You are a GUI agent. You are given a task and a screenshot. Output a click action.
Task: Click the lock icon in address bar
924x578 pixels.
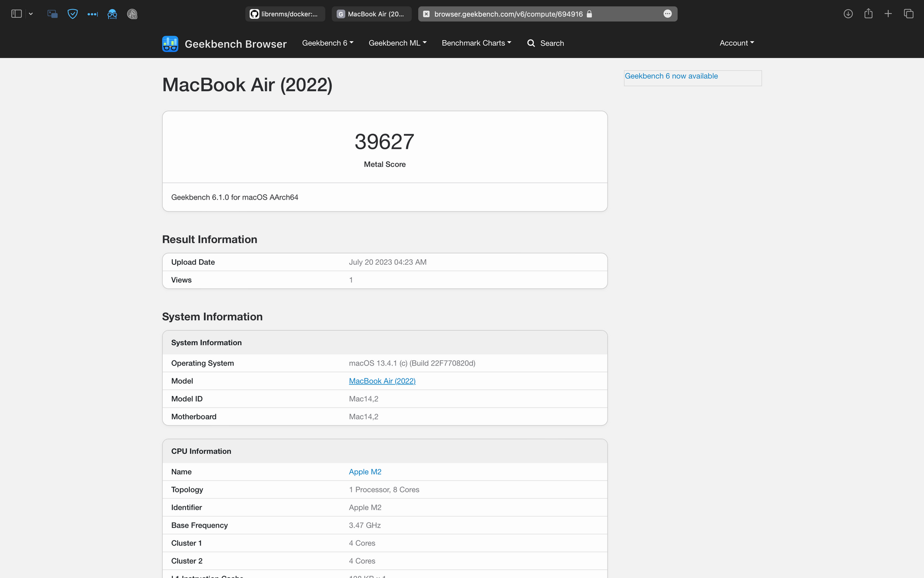pyautogui.click(x=589, y=14)
